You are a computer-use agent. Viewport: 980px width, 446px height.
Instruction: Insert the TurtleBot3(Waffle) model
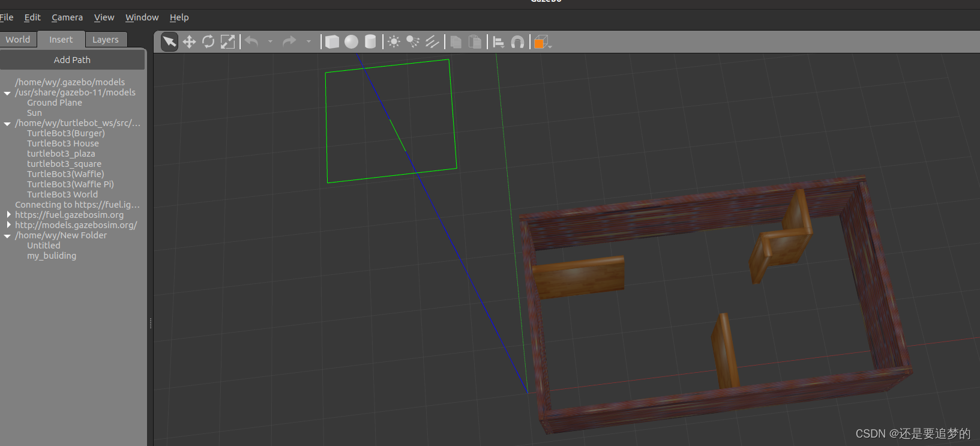pos(65,174)
